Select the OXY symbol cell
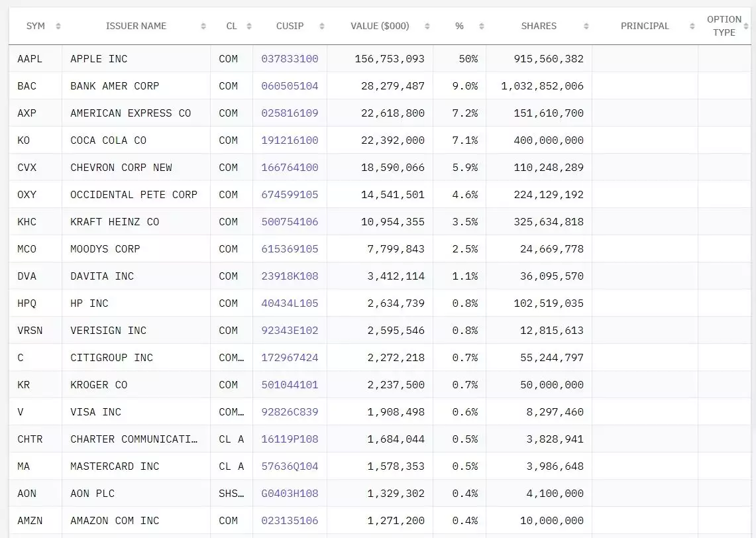The image size is (756, 538). (x=35, y=195)
